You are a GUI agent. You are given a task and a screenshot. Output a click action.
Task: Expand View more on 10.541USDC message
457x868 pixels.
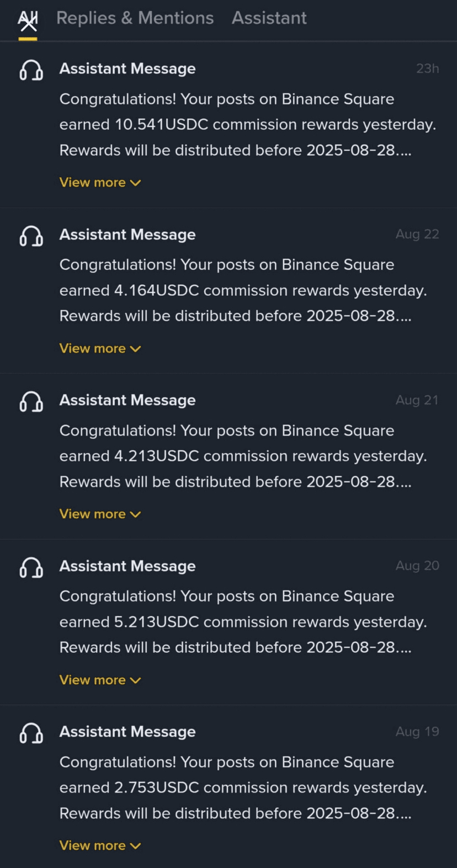100,183
